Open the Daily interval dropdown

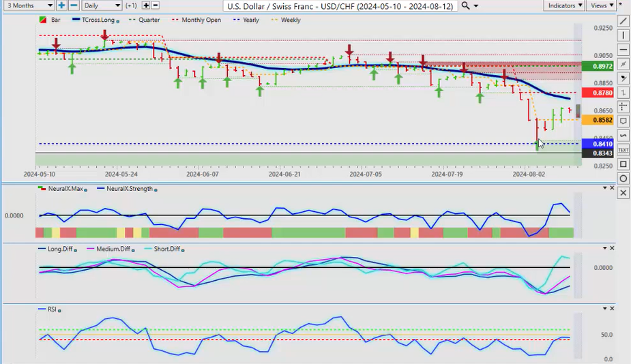coord(104,5)
